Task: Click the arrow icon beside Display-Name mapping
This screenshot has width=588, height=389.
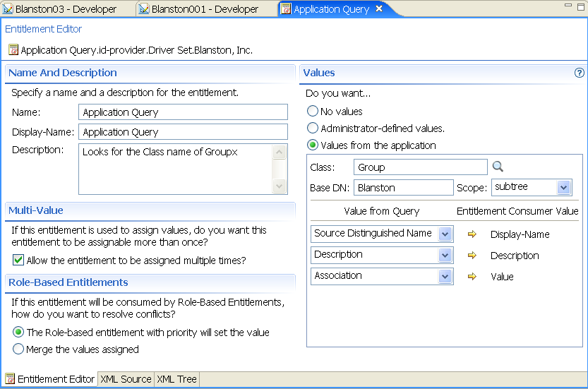Action: [x=472, y=234]
